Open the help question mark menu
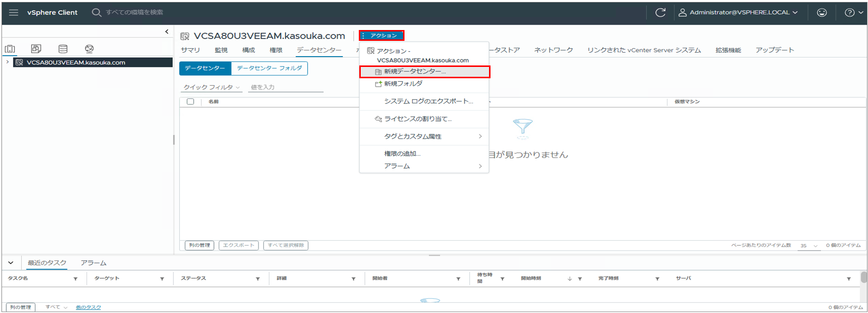868x313 pixels. [854, 12]
